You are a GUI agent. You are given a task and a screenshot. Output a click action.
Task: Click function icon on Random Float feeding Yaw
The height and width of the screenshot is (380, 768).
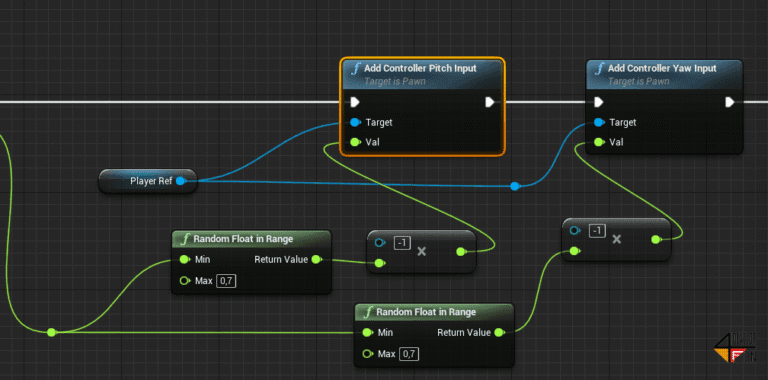point(368,312)
